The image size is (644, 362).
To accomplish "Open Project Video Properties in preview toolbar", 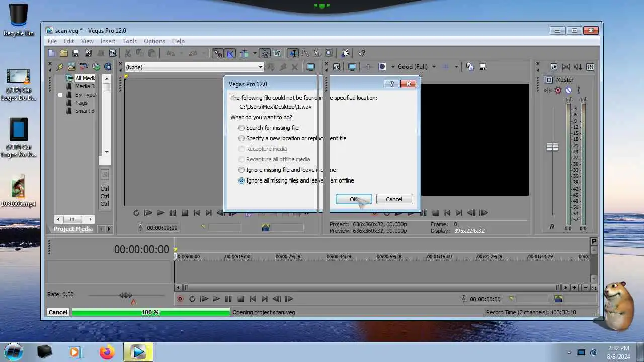I will [337, 67].
